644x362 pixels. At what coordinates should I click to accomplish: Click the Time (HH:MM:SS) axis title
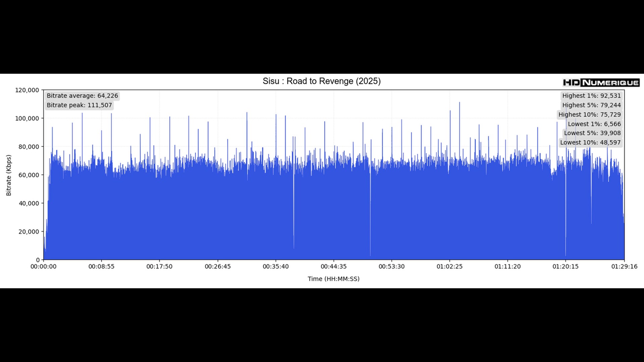point(333,279)
